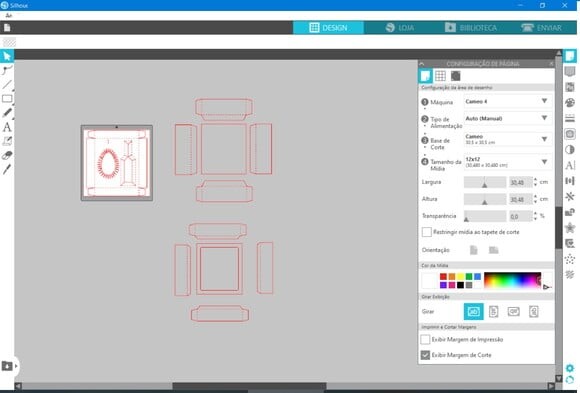580x393 pixels.
Task: Expand library flyout arrow at bottom left
Action: pyautogui.click(x=16, y=366)
